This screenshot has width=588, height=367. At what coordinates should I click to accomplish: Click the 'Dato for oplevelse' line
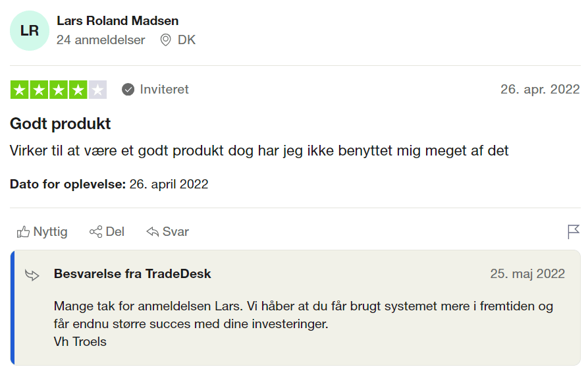click(x=109, y=184)
